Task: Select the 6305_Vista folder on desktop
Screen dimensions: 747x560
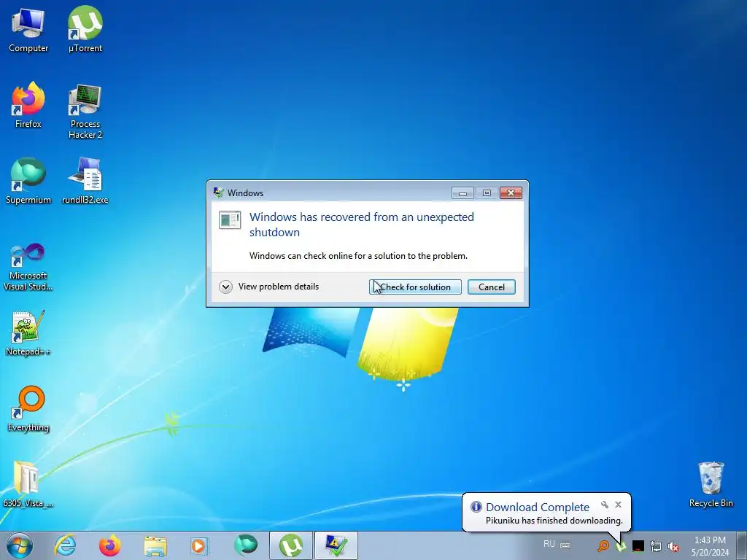Action: pyautogui.click(x=28, y=484)
